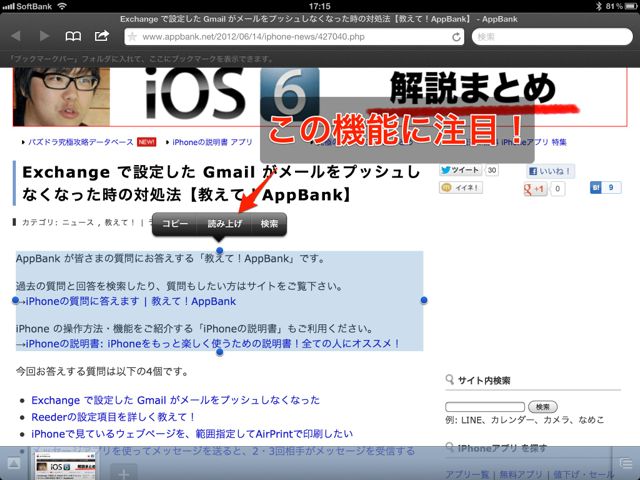640x480 pixels.
Task: Click the site search input under サイト内検索
Action: [485, 407]
